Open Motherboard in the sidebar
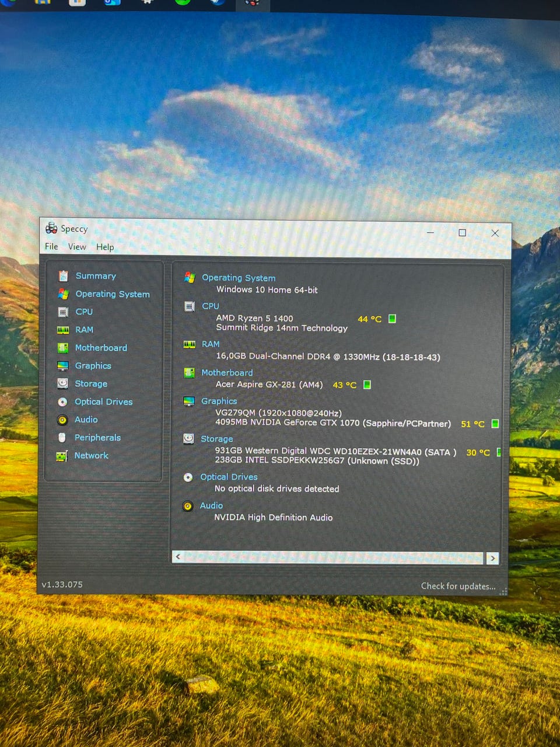 click(101, 348)
